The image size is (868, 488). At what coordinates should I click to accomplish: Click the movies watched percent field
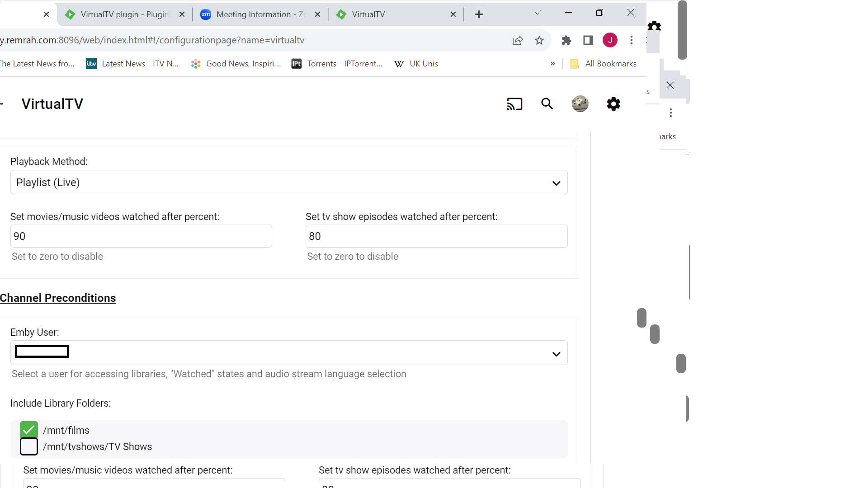click(x=141, y=236)
